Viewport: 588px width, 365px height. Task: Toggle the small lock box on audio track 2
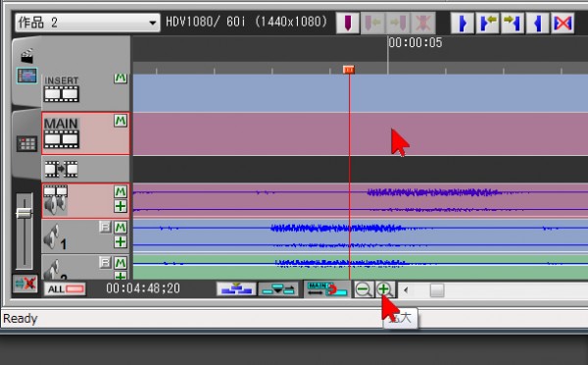tap(106, 263)
